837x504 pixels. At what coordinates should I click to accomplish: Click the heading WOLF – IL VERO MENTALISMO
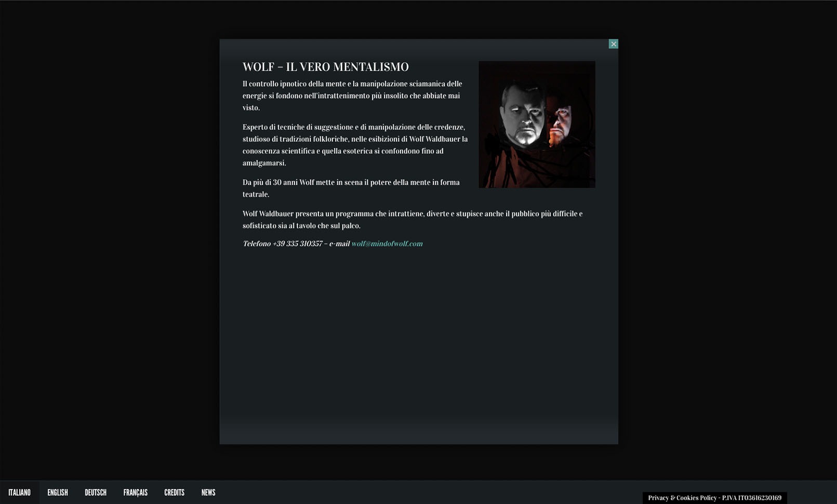pos(326,67)
